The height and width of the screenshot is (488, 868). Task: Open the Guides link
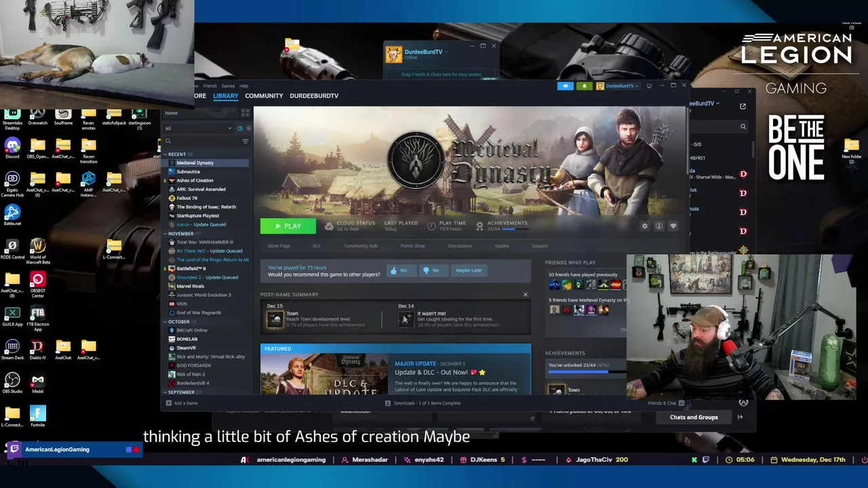pos(502,246)
